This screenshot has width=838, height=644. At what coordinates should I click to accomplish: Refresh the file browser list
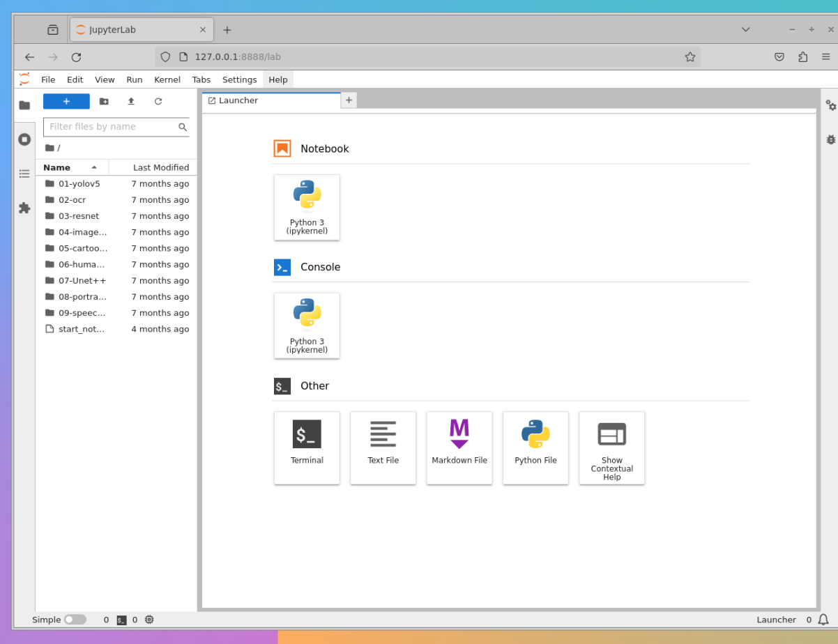(x=158, y=101)
